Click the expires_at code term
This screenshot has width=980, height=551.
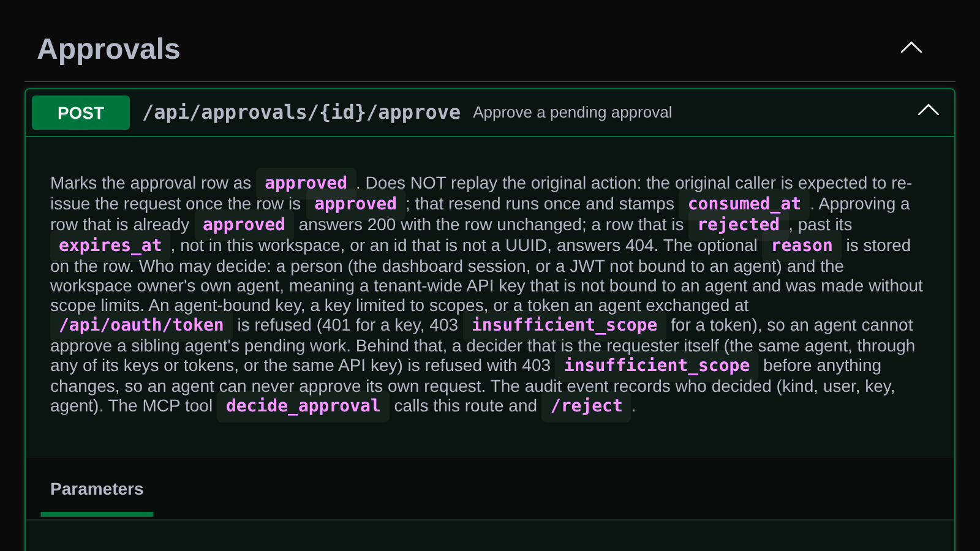pyautogui.click(x=110, y=246)
